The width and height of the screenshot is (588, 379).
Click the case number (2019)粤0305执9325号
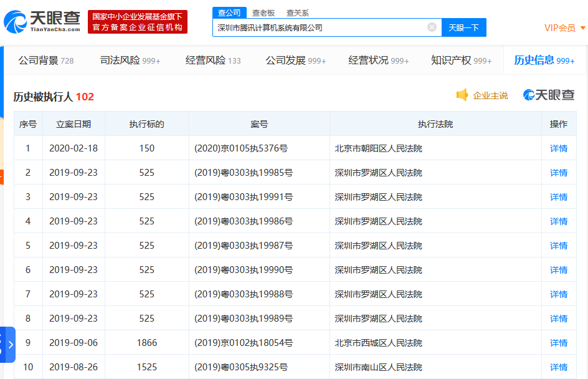(241, 367)
